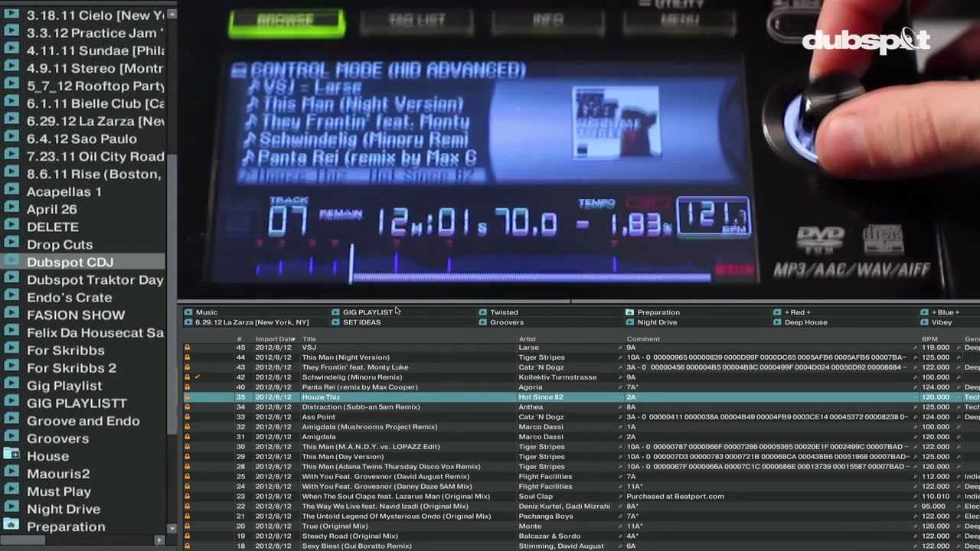Click the playlist icon beside Maouris2
The width and height of the screenshot is (980, 551).
(11, 472)
